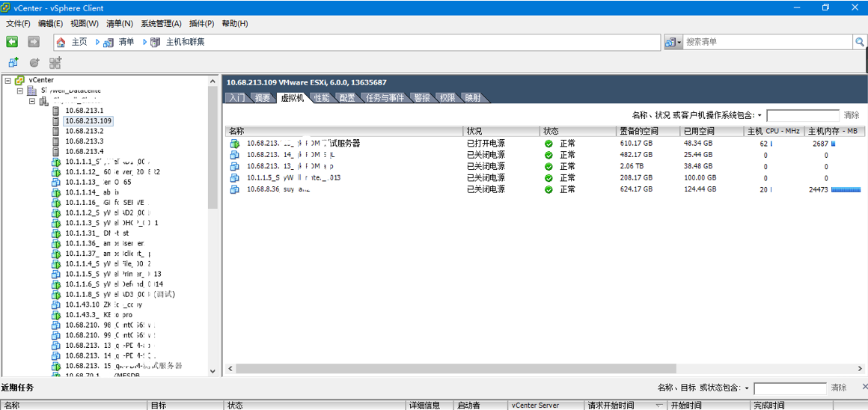The height and width of the screenshot is (410, 868).
Task: Switch to the 警报 tab
Action: [x=422, y=98]
